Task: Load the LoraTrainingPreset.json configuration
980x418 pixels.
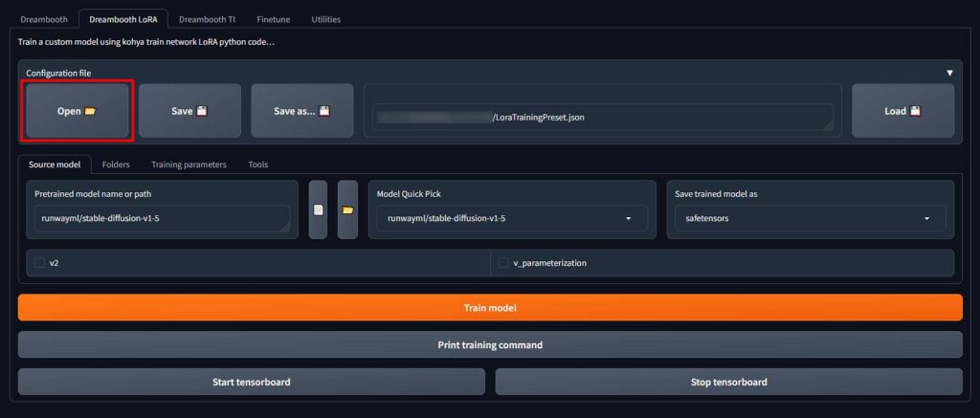Action: click(x=903, y=111)
